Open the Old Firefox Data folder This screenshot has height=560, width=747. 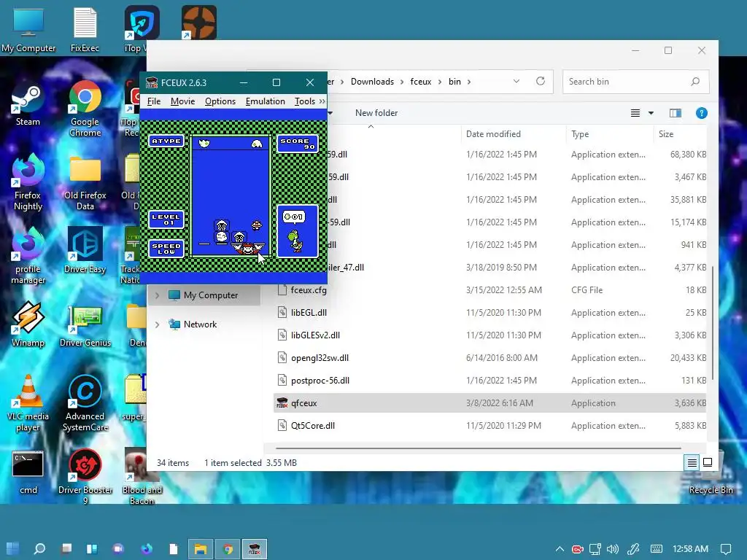coord(85,183)
